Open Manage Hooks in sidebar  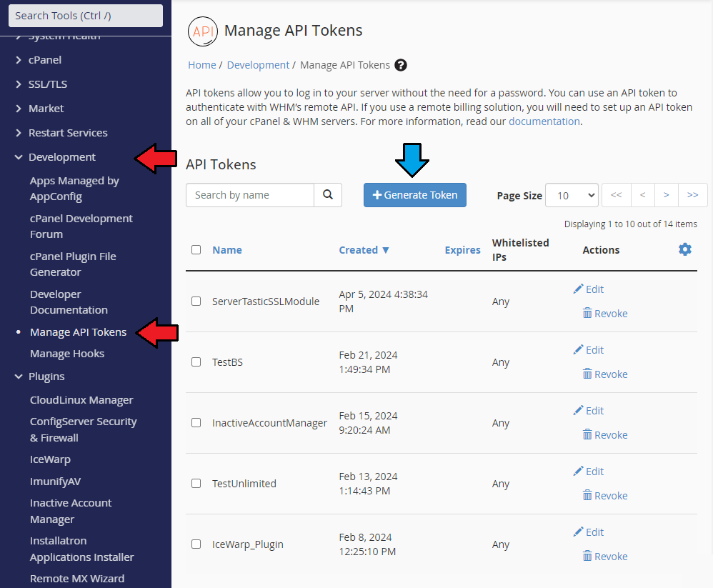(67, 354)
